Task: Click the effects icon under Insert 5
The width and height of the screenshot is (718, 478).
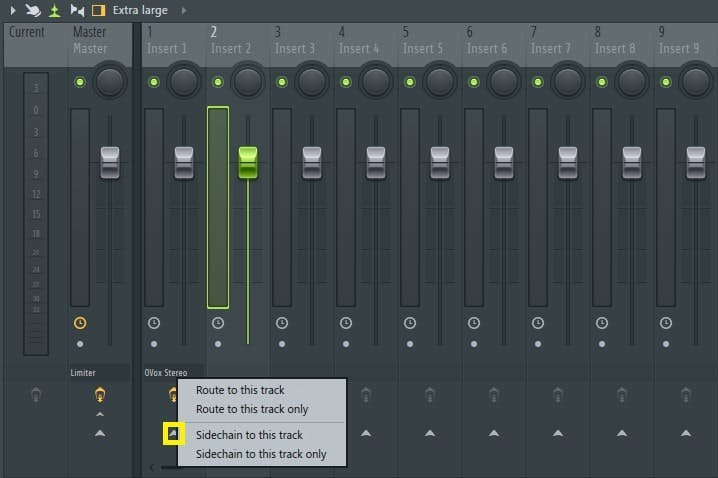Action: coord(430,395)
